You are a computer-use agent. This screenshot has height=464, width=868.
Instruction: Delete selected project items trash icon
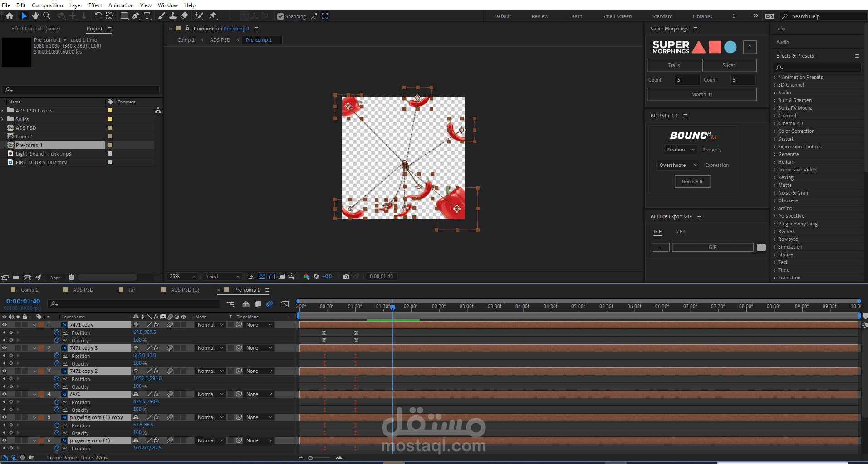pos(71,277)
